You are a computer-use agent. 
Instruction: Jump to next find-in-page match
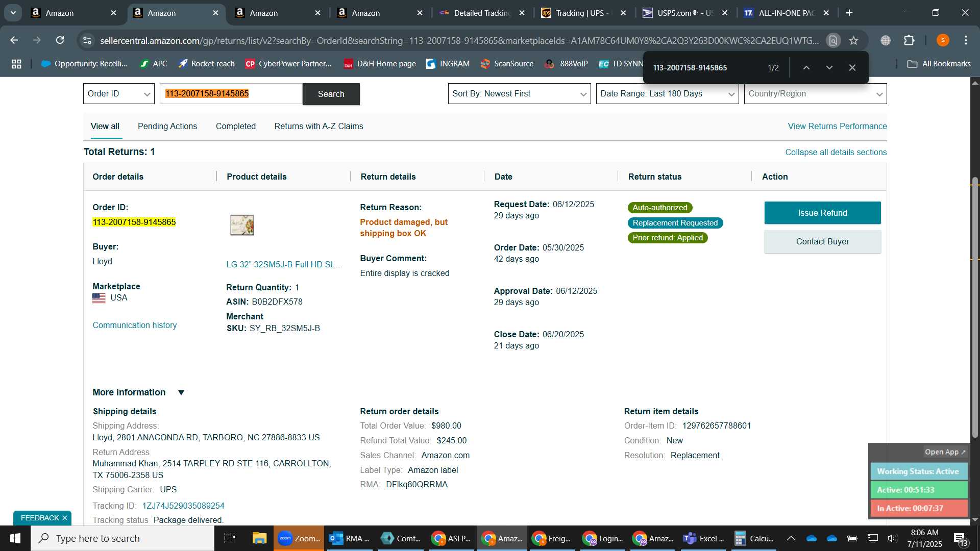point(829,68)
